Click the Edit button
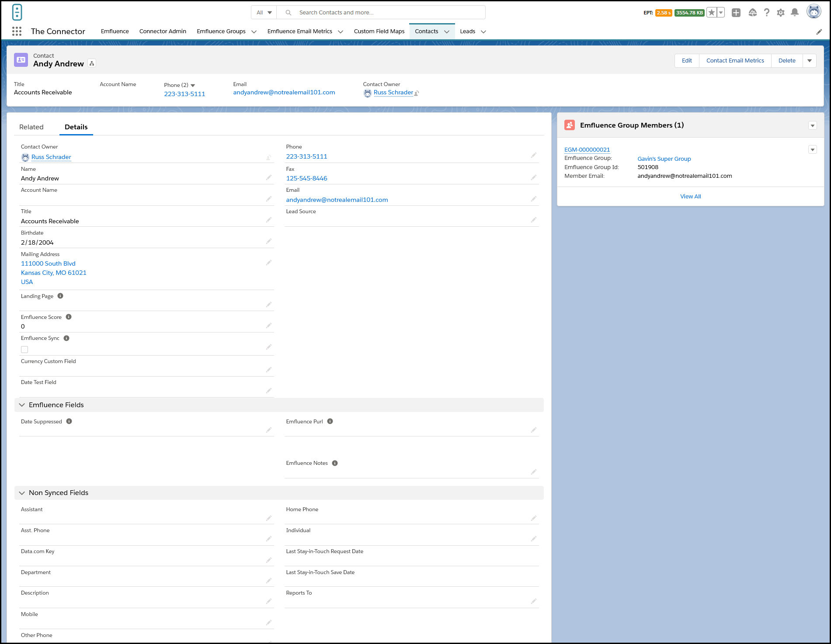831x644 pixels. [687, 61]
